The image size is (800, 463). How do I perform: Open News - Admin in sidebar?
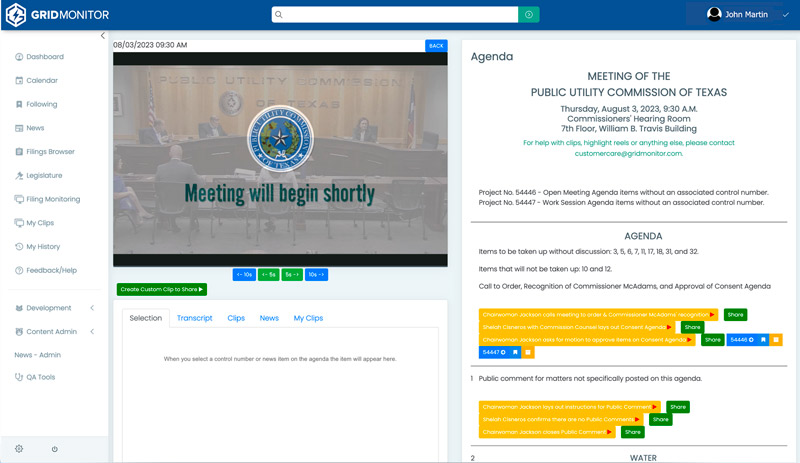tap(38, 355)
